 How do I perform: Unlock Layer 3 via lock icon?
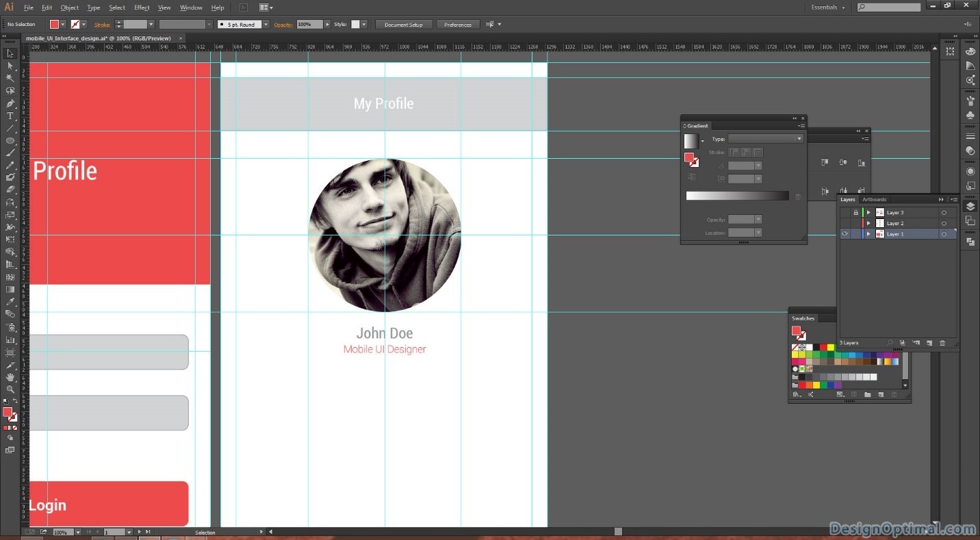pos(855,213)
